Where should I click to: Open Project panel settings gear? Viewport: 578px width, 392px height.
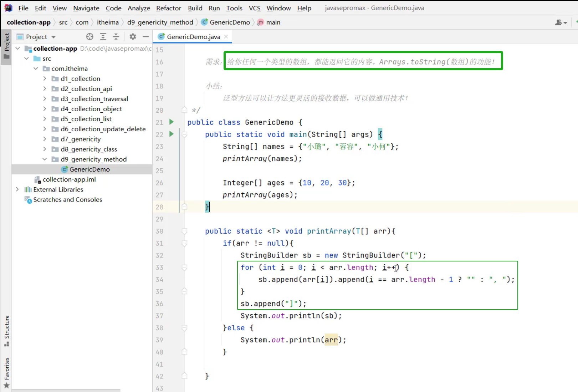click(x=133, y=37)
